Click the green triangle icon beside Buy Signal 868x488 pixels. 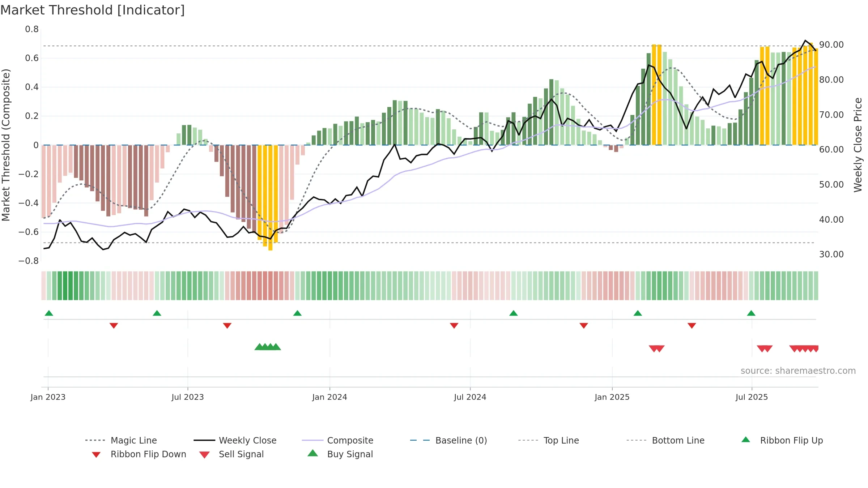[313, 453]
